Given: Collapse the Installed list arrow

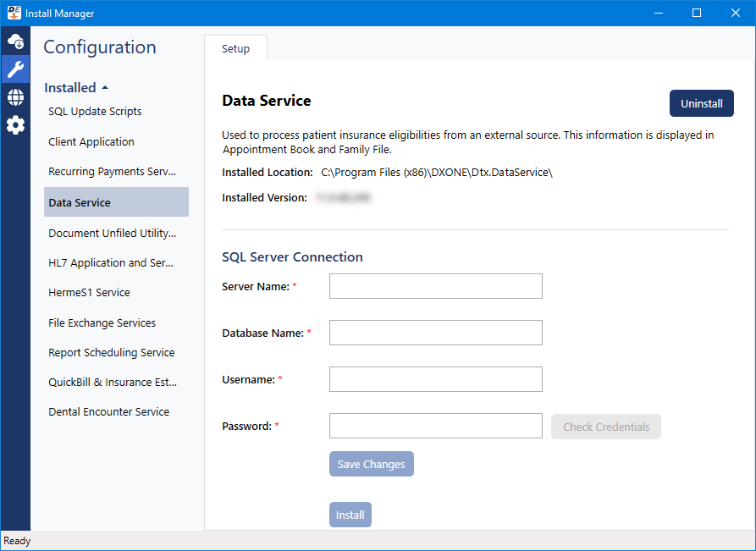Looking at the screenshot, I should pyautogui.click(x=105, y=88).
